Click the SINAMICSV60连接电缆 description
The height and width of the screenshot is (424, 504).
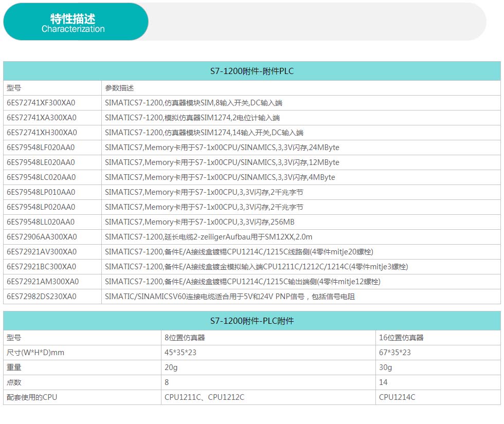click(230, 297)
